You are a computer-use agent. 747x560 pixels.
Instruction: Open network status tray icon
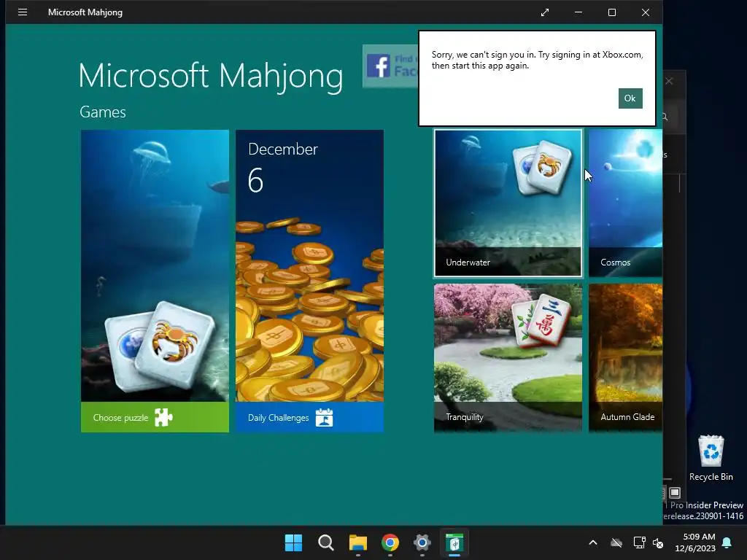[x=639, y=542]
